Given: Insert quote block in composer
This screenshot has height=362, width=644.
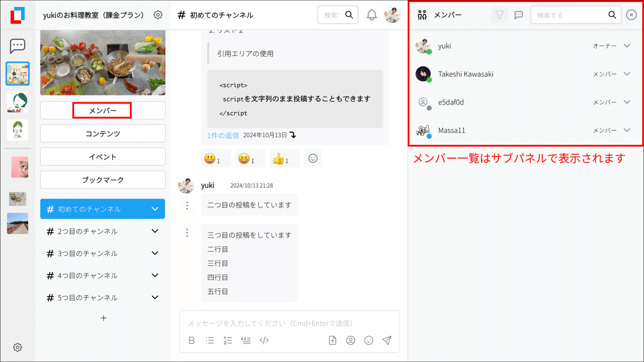Looking at the screenshot, I should pos(246,340).
